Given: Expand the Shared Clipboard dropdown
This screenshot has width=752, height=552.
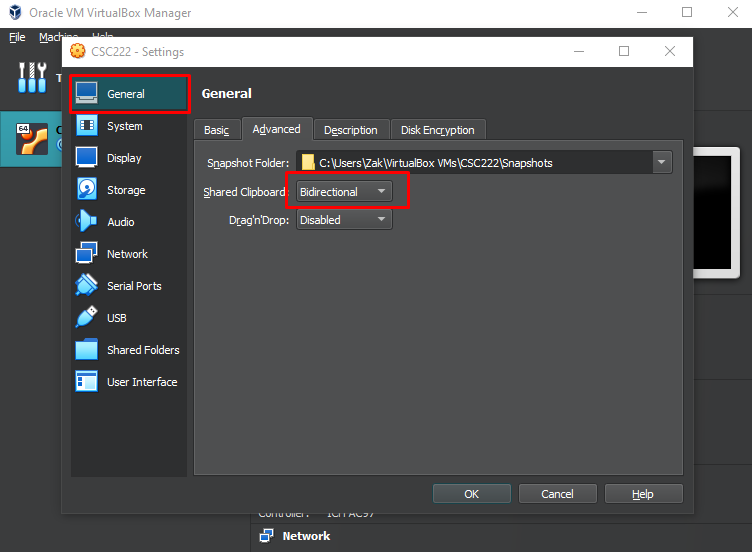Looking at the screenshot, I should pos(344,191).
